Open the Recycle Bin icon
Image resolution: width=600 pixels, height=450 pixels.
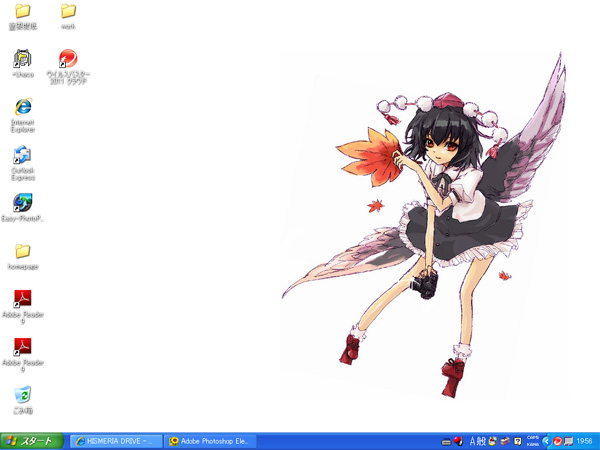click(22, 395)
